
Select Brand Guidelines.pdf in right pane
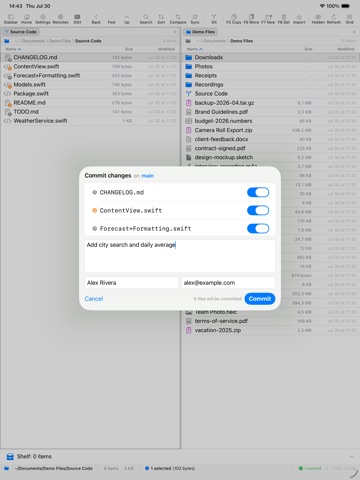pos(271,112)
